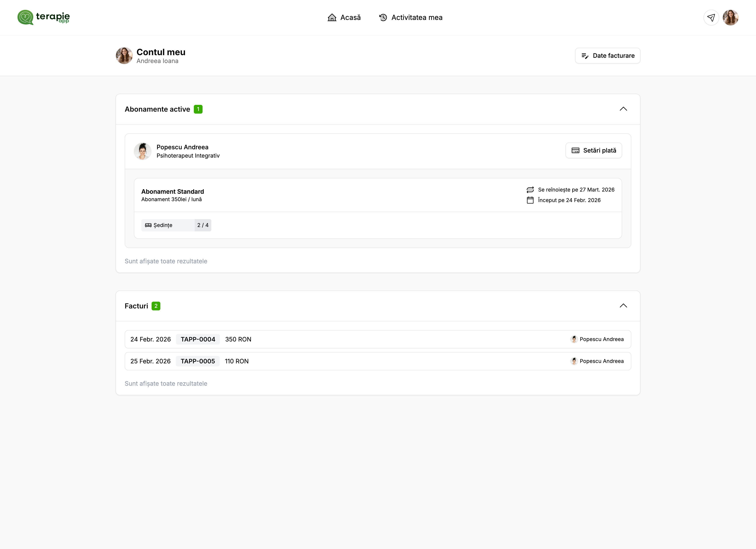The image size is (756, 549).
Task: Open invoice TAPP-0004
Action: click(198, 339)
